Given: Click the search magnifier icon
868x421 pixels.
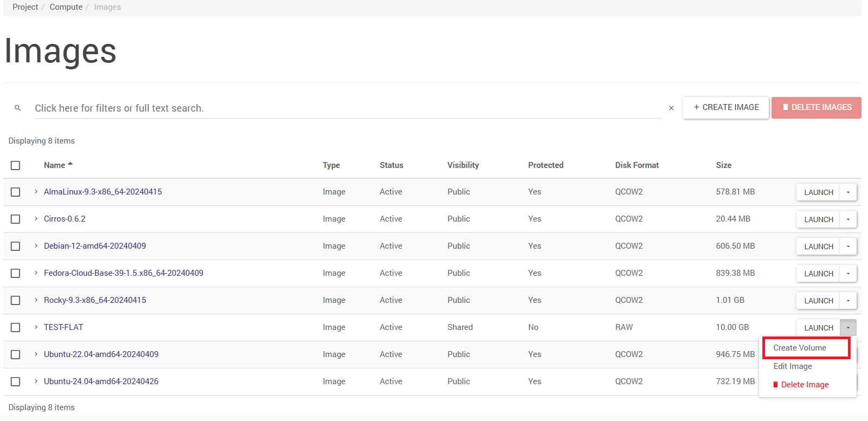Looking at the screenshot, I should [18, 108].
